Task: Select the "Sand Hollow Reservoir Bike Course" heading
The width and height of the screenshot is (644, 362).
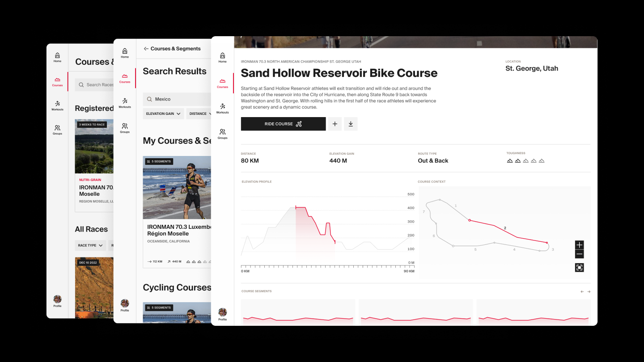Action: (339, 73)
